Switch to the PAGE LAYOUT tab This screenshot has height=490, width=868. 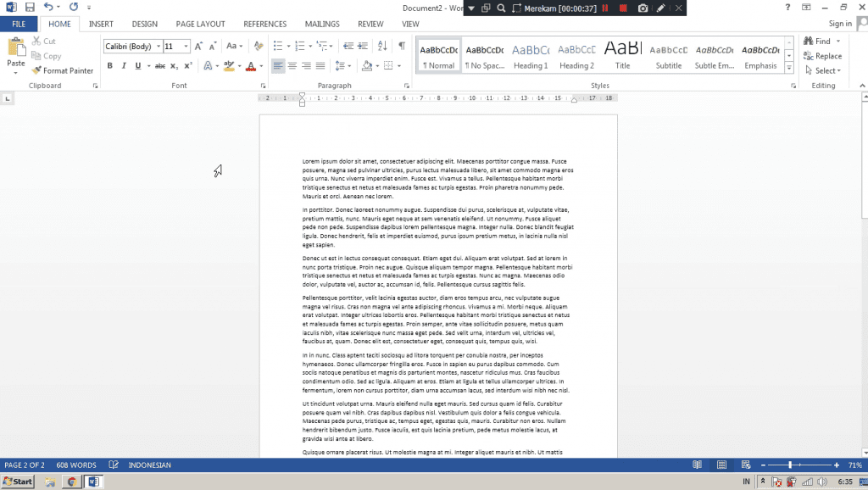[200, 25]
